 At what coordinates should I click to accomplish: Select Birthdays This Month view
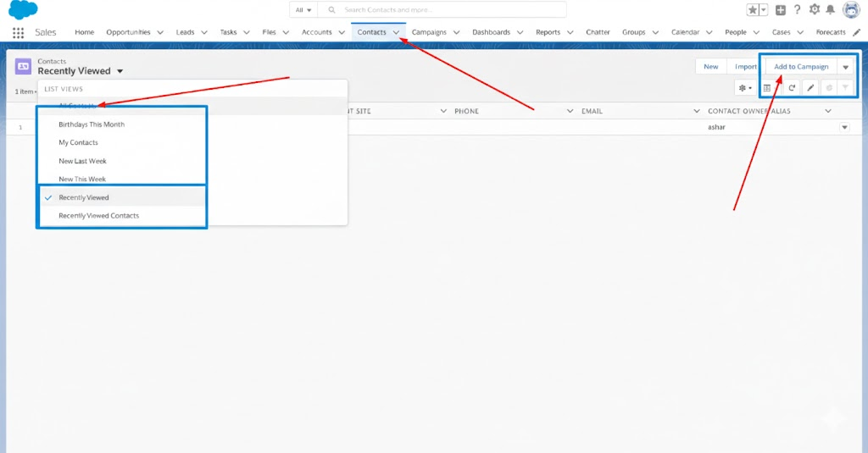click(x=92, y=124)
